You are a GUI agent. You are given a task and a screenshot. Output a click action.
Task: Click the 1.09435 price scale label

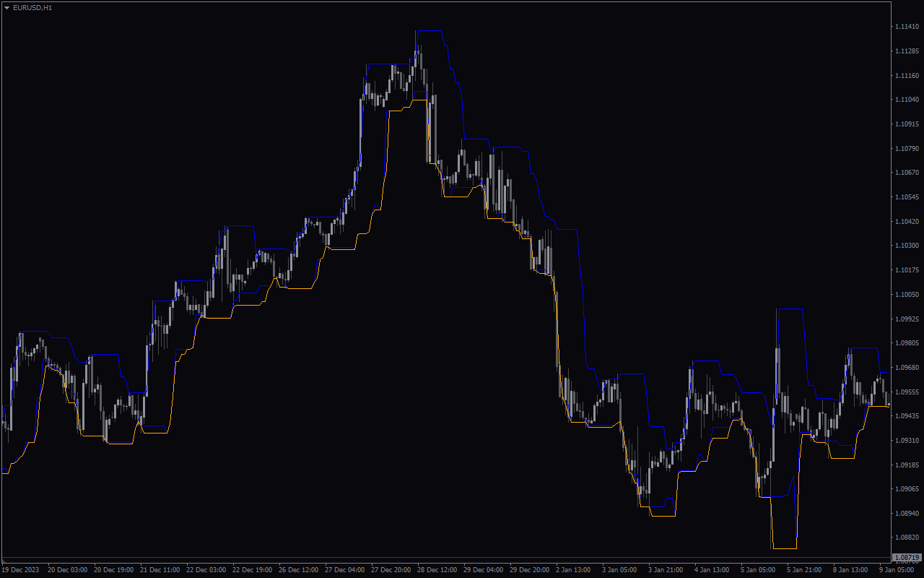tap(907, 416)
